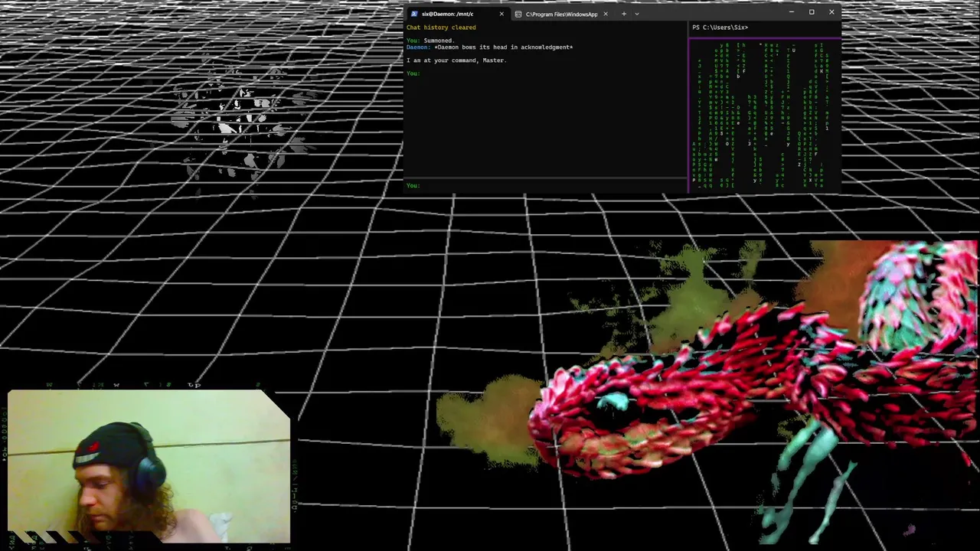This screenshot has height=551, width=980.
Task: Open a new terminal tab with plus
Action: pyautogui.click(x=623, y=14)
